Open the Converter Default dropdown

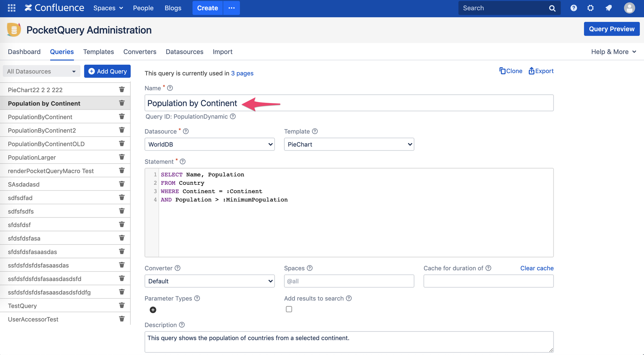[210, 281]
